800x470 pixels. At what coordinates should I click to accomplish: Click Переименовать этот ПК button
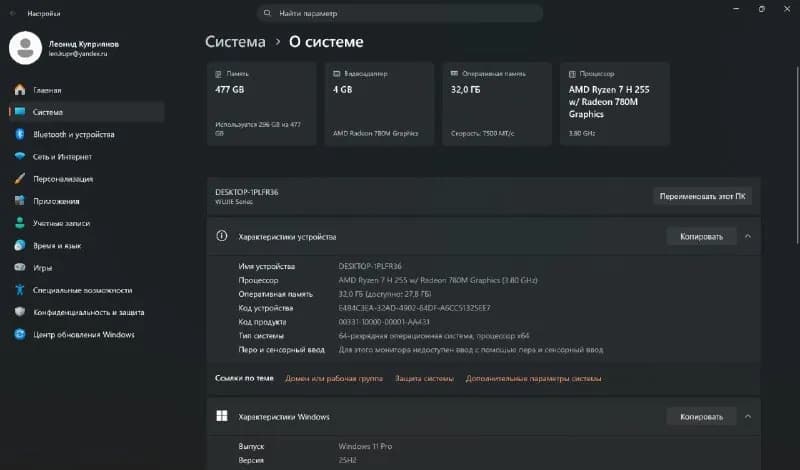(702, 196)
